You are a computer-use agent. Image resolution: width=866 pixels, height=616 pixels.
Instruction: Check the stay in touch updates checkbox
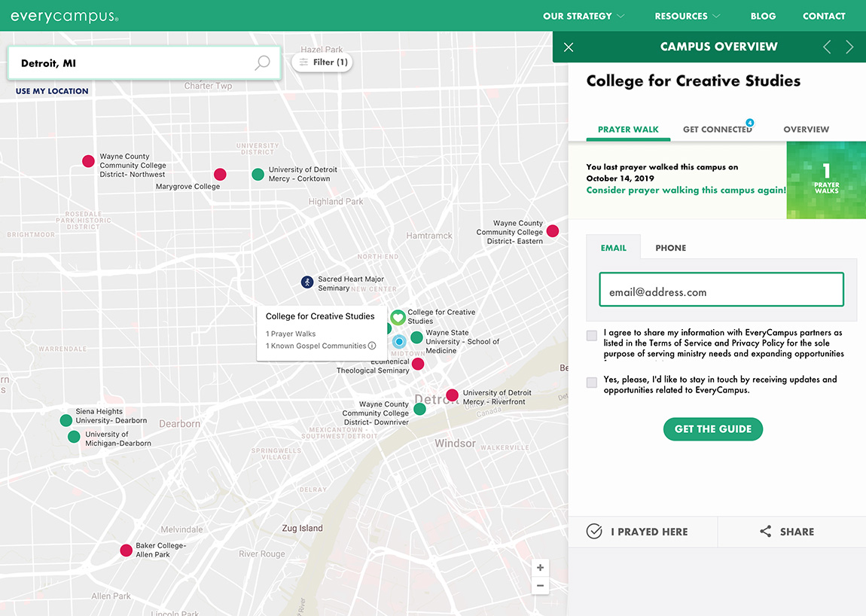coord(591,383)
